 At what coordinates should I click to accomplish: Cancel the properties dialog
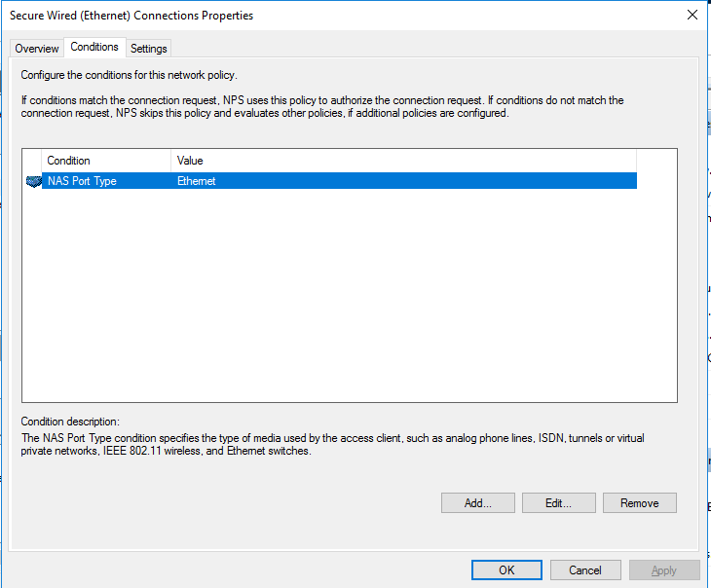[585, 570]
